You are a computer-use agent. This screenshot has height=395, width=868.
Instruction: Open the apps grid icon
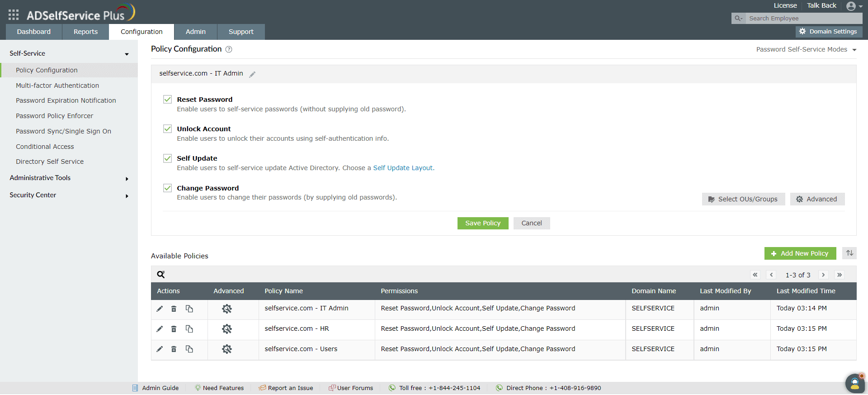(x=14, y=15)
